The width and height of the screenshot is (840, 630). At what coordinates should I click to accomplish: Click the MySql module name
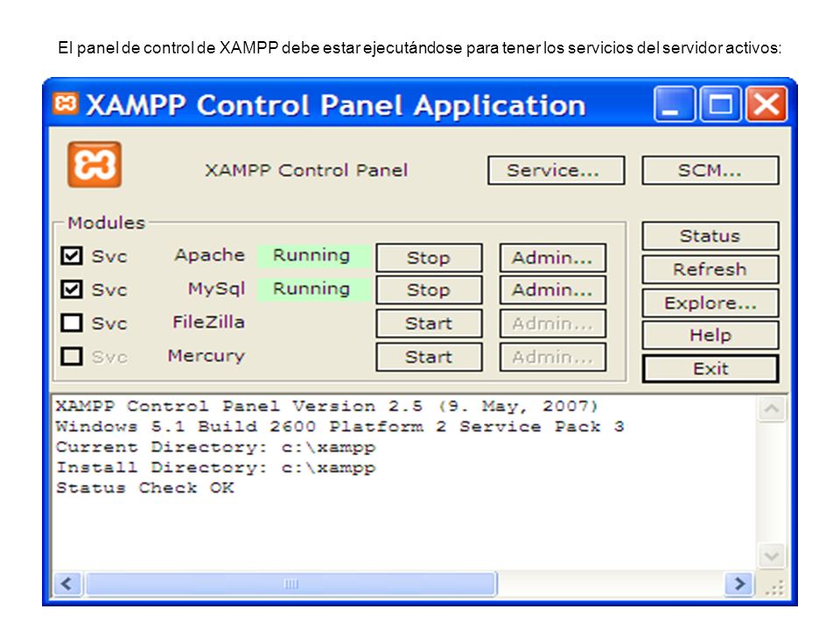pos(216,289)
